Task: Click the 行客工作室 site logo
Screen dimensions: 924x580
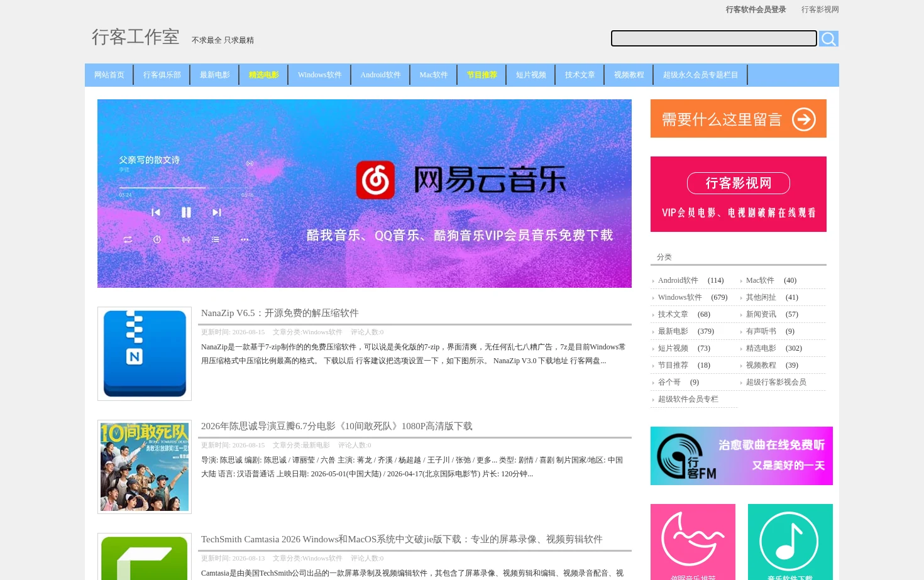Action: tap(136, 37)
